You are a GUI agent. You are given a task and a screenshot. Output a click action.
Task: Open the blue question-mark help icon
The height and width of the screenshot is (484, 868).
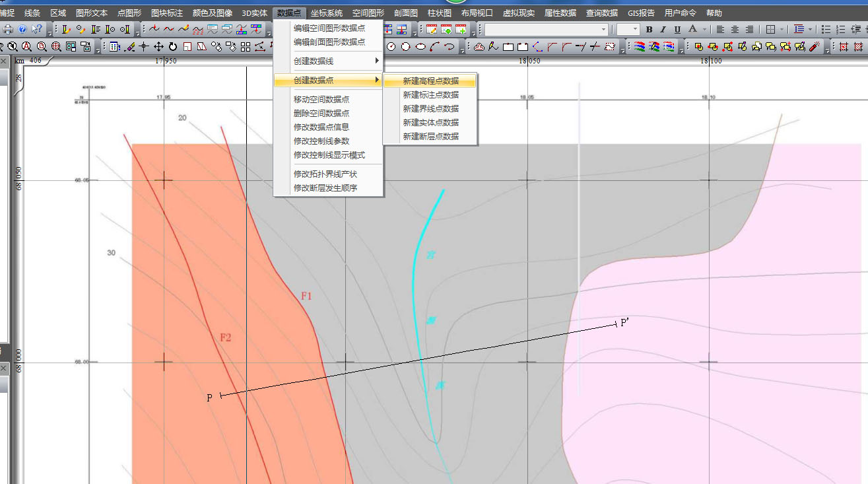[x=22, y=29]
